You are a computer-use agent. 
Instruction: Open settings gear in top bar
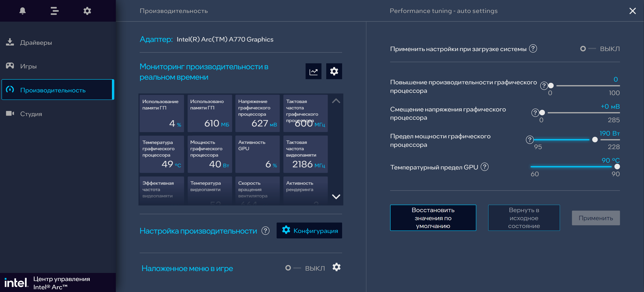point(87,11)
